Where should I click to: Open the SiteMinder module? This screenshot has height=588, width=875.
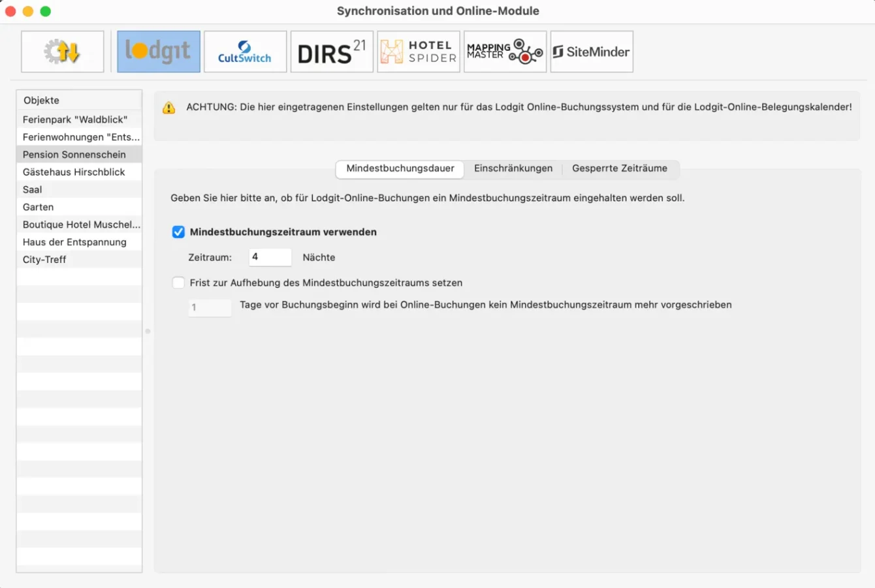592,52
